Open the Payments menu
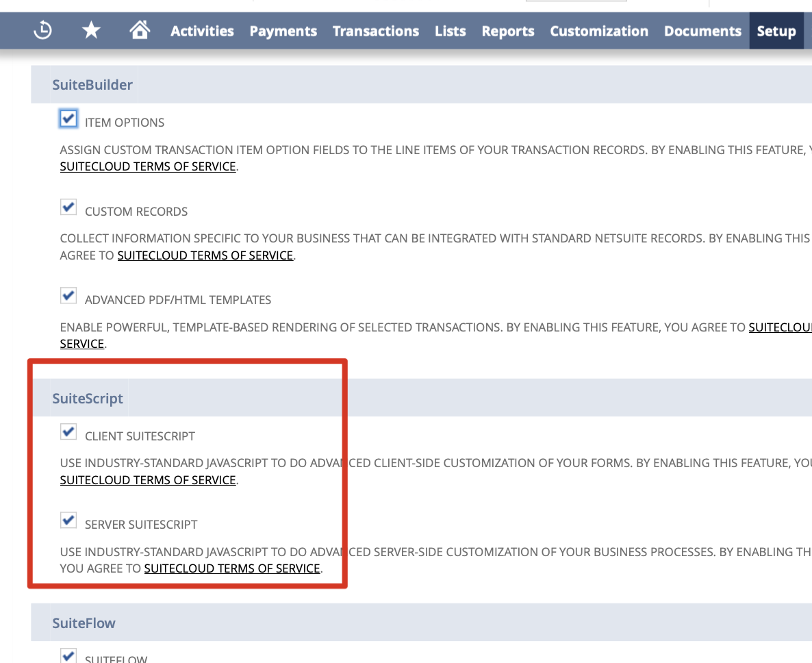The image size is (812, 663). (x=283, y=31)
